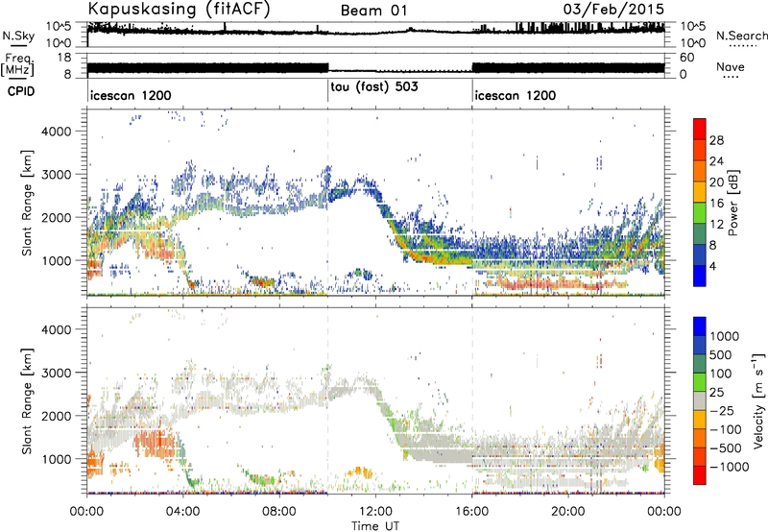Click the 08:00 time tick label

click(x=279, y=512)
